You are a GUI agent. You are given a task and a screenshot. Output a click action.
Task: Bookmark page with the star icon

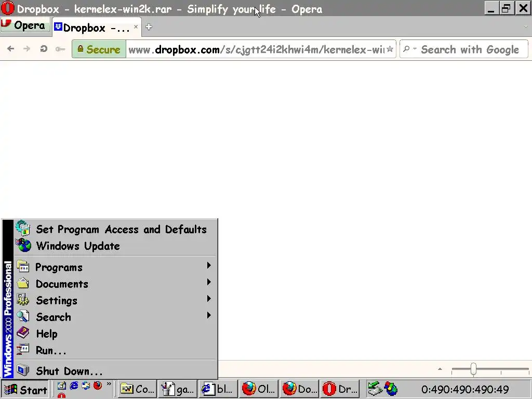coord(390,49)
